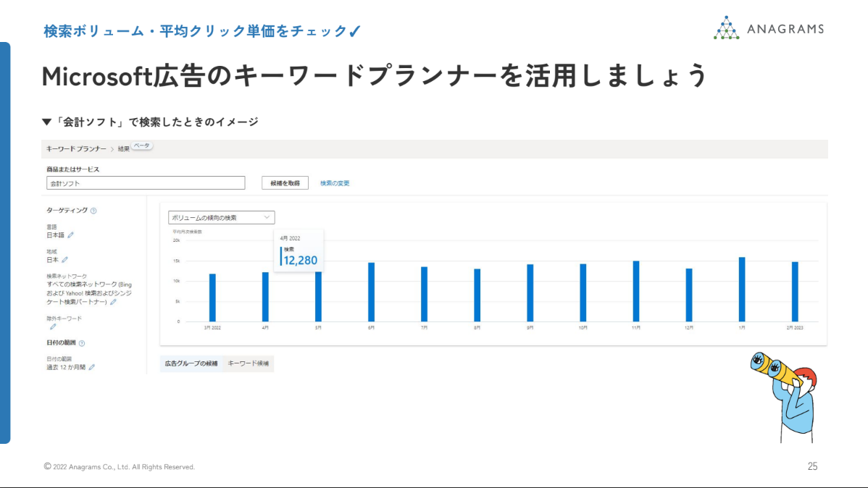Click the pencil icon beside 地域 日本
Viewport: 868px width, 488px height.
[x=64, y=259]
